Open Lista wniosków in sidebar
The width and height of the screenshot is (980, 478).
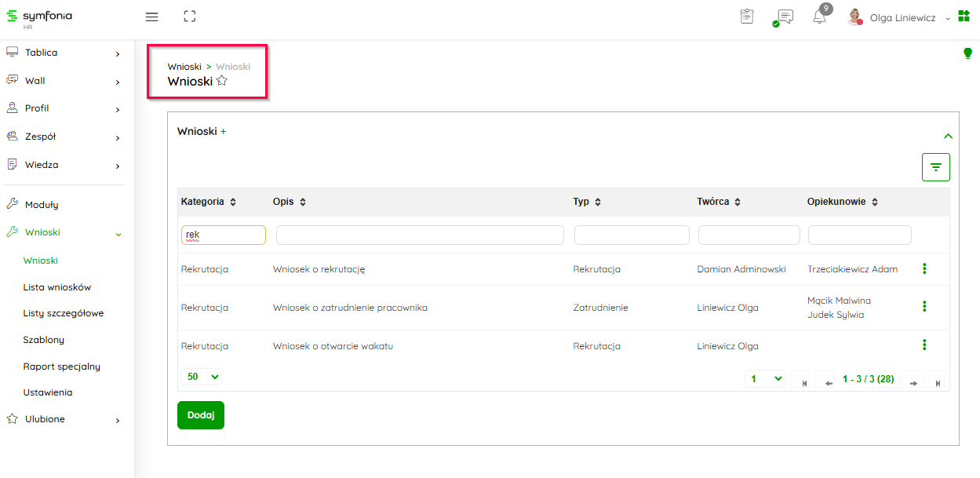pos(56,287)
